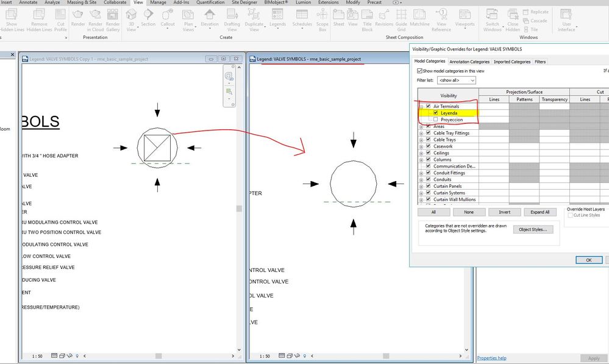Check the Proyeccion subcategory checkbox
The image size is (609, 364).
(435, 120)
